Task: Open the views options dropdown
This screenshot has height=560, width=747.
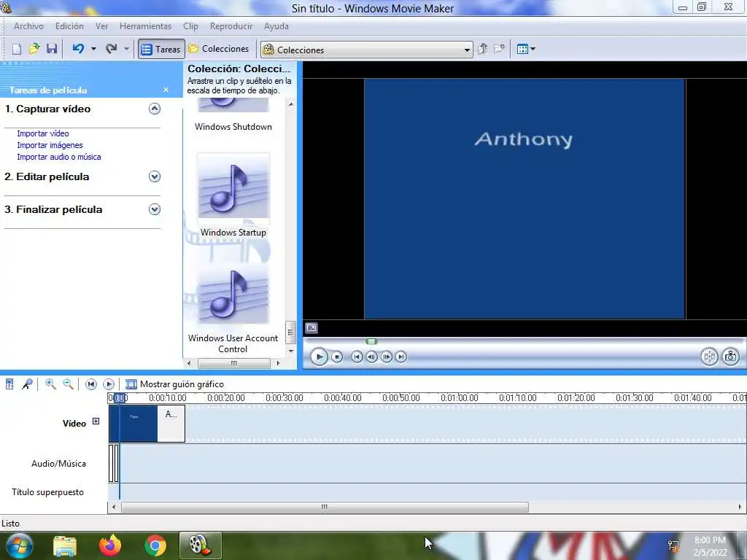Action: pyautogui.click(x=526, y=49)
